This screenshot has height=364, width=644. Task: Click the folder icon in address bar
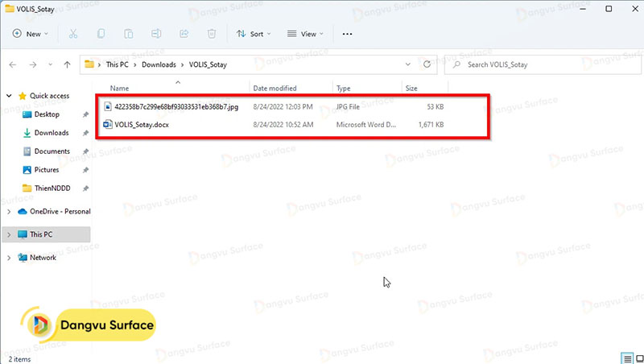[x=89, y=64]
